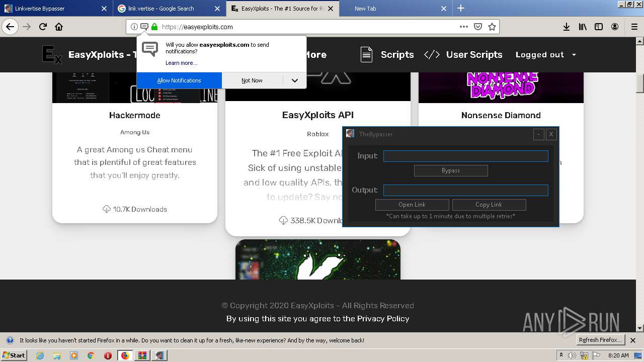
Task: Save page to Pocket
Action: 478,27
